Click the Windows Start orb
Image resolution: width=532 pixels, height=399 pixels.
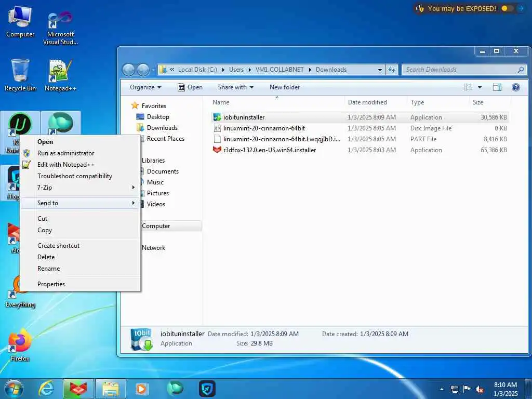point(14,389)
